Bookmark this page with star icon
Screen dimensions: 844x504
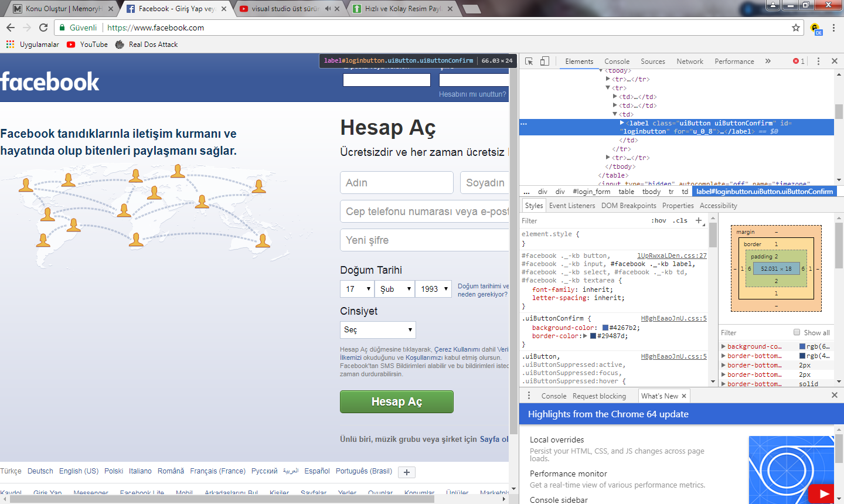click(x=796, y=28)
